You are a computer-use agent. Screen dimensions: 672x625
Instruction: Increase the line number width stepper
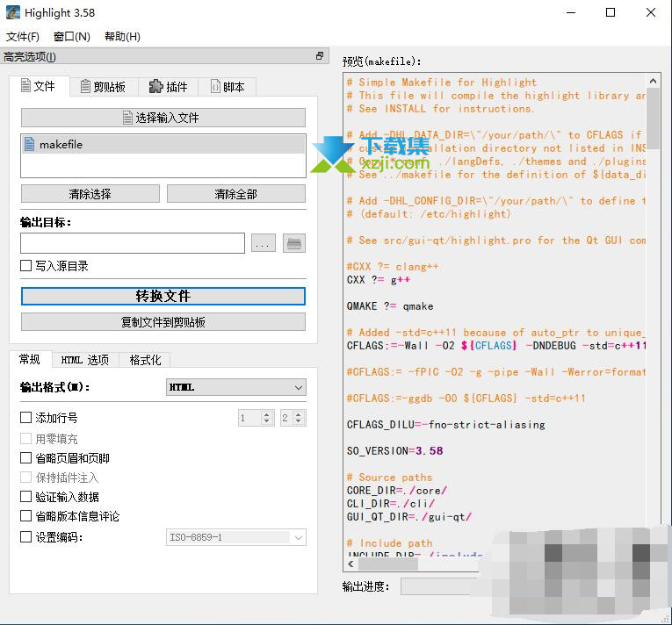(x=299, y=413)
